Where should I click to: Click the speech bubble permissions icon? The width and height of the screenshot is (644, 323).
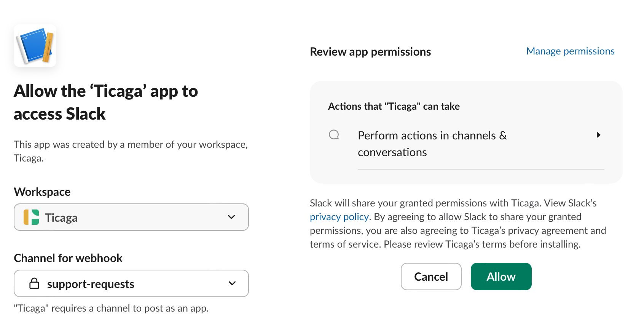tap(334, 135)
